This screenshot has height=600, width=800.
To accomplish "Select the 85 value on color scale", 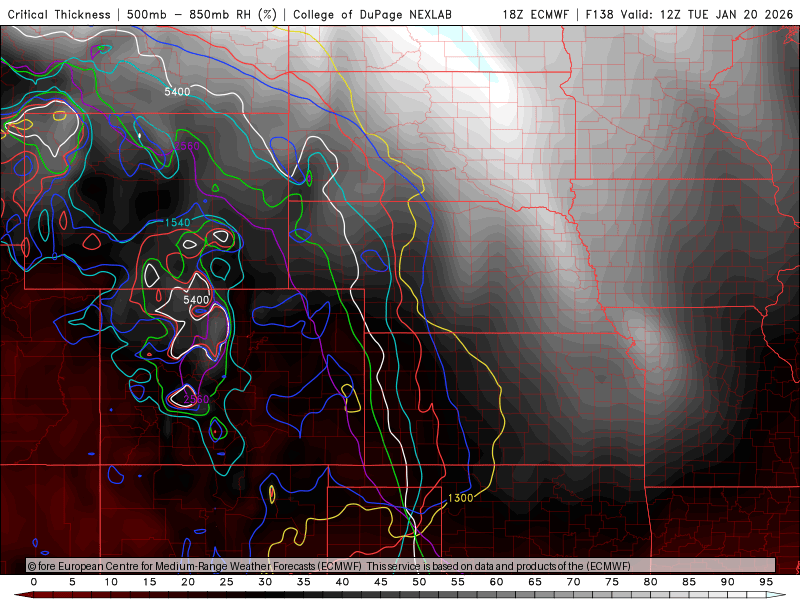I will tap(689, 582).
